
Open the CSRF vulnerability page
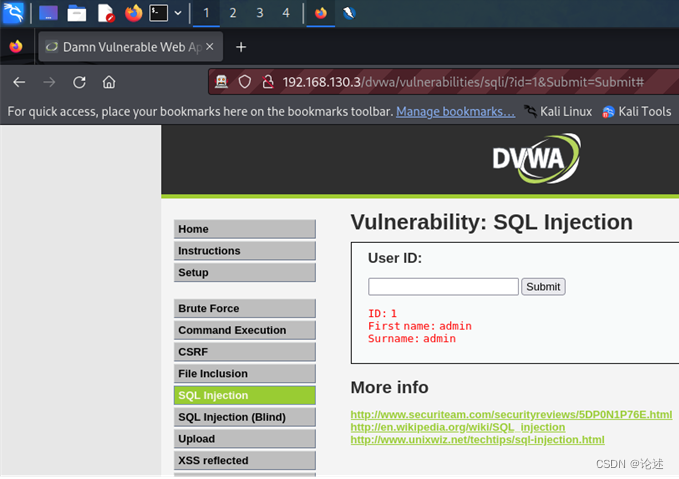pyautogui.click(x=245, y=351)
